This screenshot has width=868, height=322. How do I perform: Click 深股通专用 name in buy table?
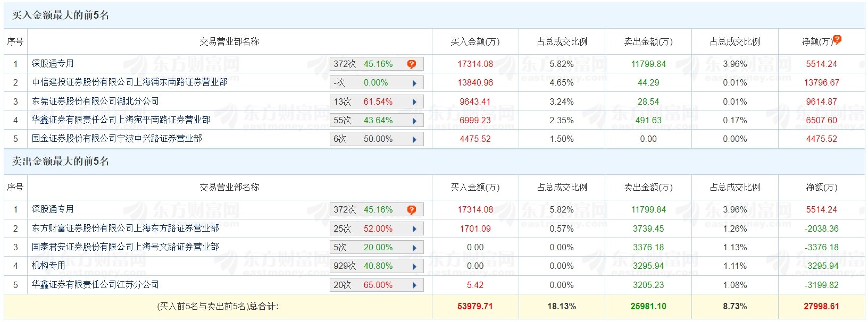click(53, 64)
